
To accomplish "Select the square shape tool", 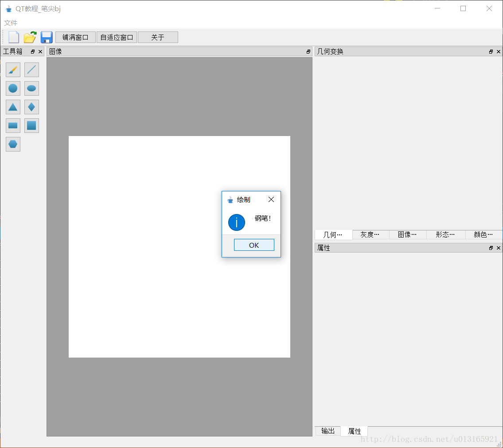I will [x=31, y=125].
